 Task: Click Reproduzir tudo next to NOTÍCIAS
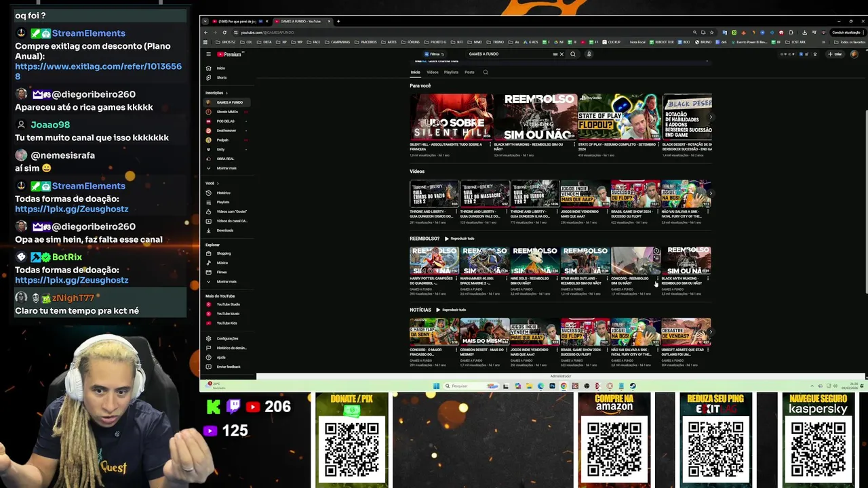click(x=452, y=310)
